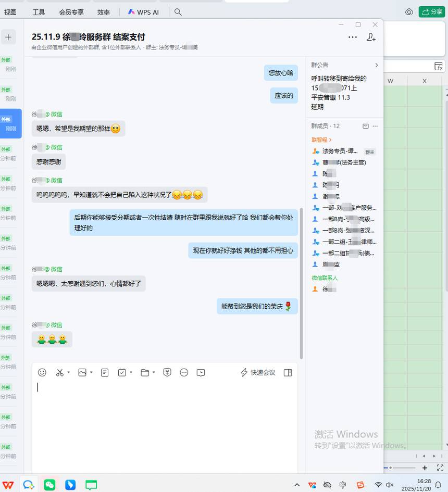Image resolution: width=448 pixels, height=492 pixels.
Task: Open the WPS AI tab
Action: tap(143, 12)
